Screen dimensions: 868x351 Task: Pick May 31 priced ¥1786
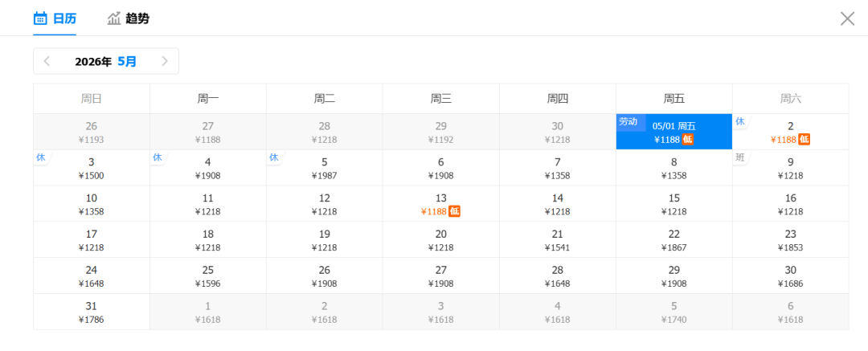point(92,312)
